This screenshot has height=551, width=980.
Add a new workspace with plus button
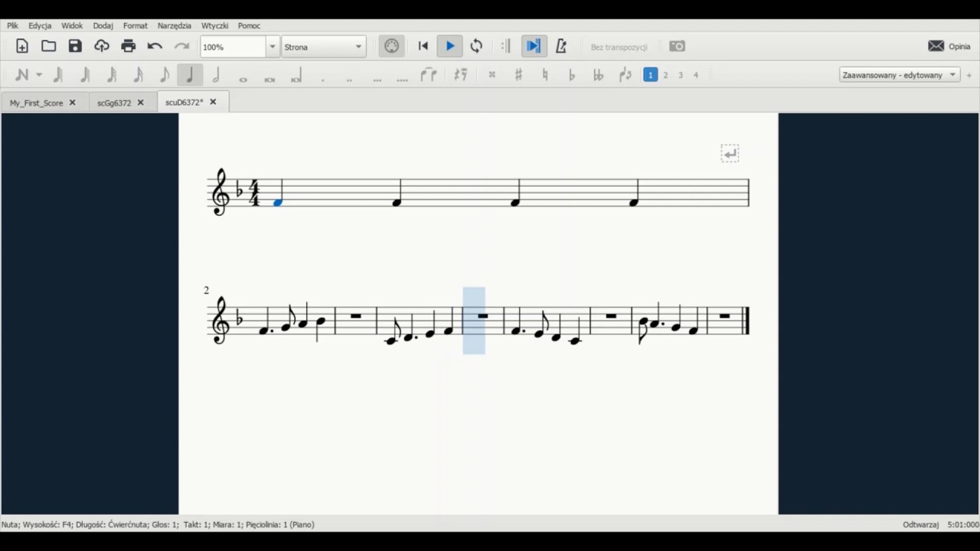(969, 75)
